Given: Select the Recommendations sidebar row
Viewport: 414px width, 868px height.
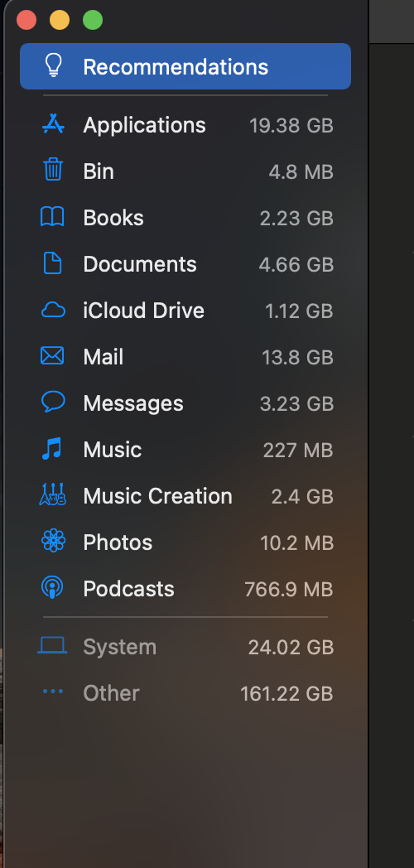Looking at the screenshot, I should [185, 66].
